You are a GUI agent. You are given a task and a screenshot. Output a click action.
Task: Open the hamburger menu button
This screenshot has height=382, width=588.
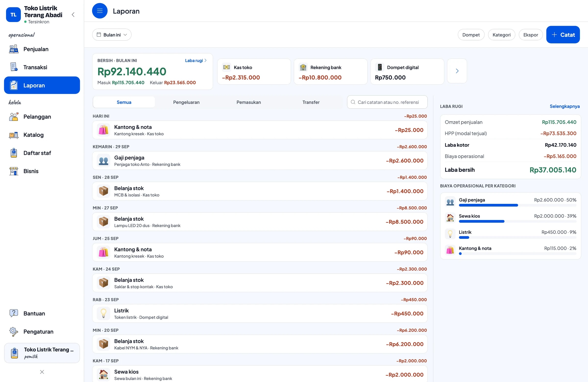(99, 11)
